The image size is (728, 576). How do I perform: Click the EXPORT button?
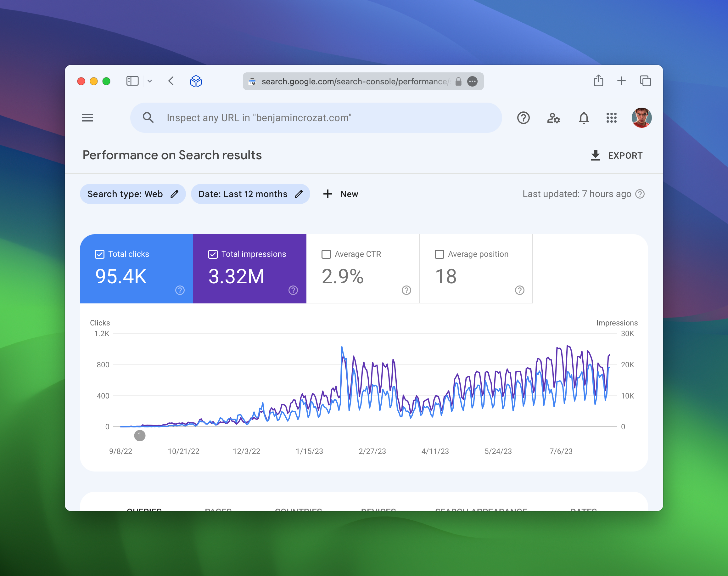616,155
